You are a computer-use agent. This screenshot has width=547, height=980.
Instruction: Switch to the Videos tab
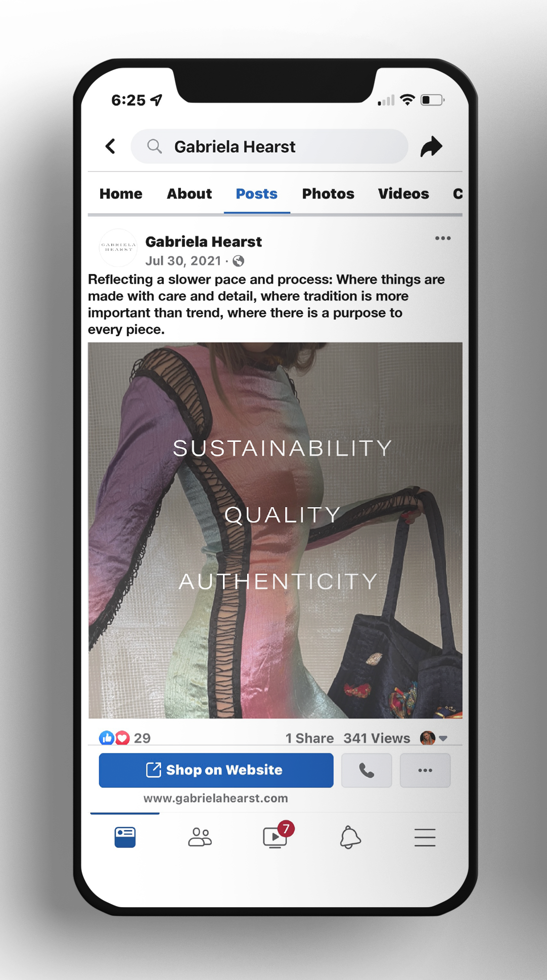point(403,194)
